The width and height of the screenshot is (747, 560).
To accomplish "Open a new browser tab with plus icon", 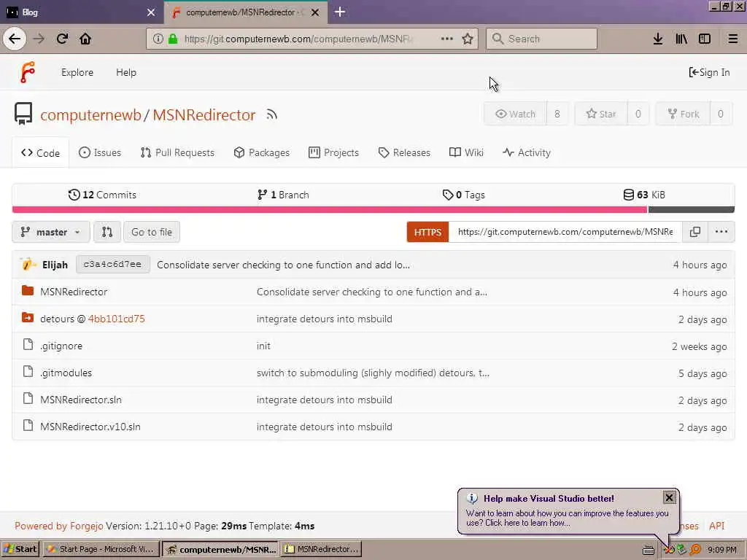I will coord(340,12).
